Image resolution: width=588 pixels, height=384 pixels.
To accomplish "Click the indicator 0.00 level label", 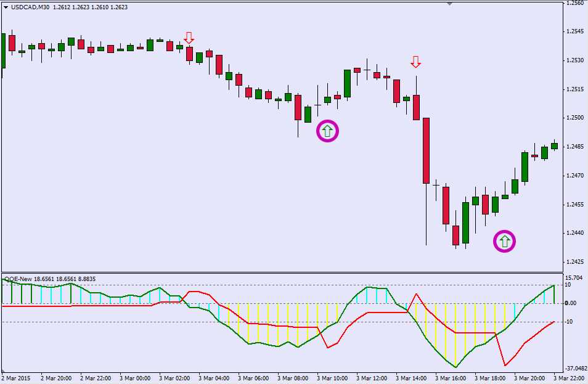I will (571, 303).
